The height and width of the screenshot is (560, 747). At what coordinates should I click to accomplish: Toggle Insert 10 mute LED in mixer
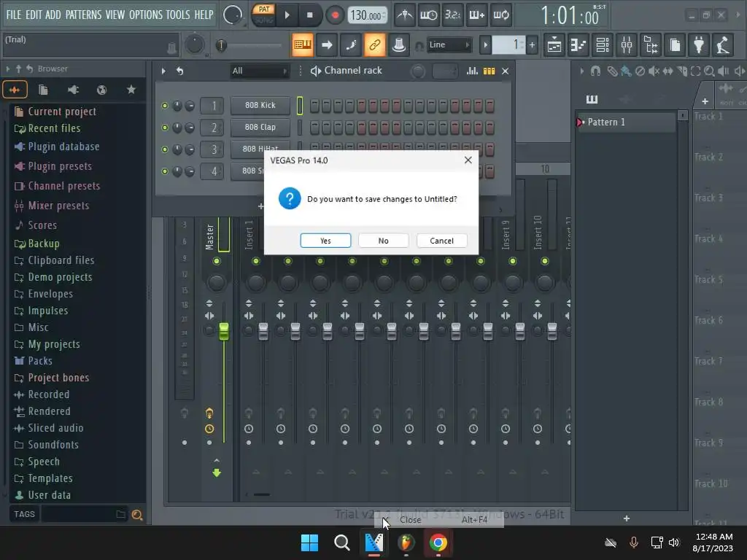tap(544, 261)
